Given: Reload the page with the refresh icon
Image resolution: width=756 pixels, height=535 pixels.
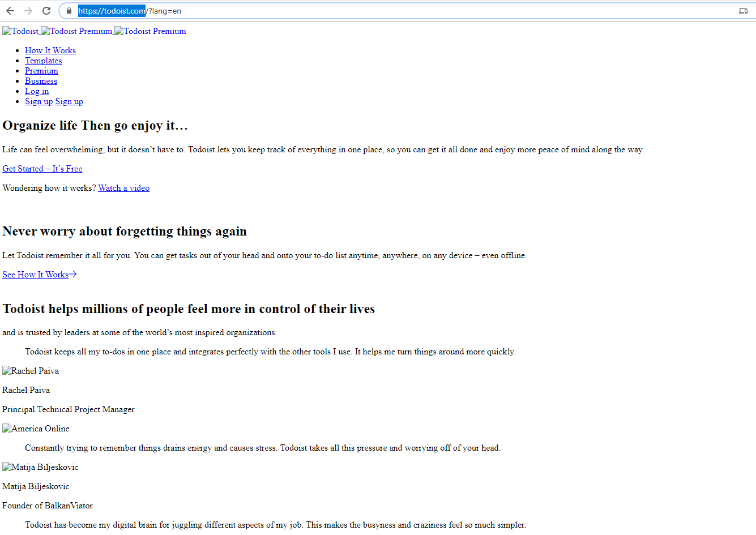Looking at the screenshot, I should (46, 11).
